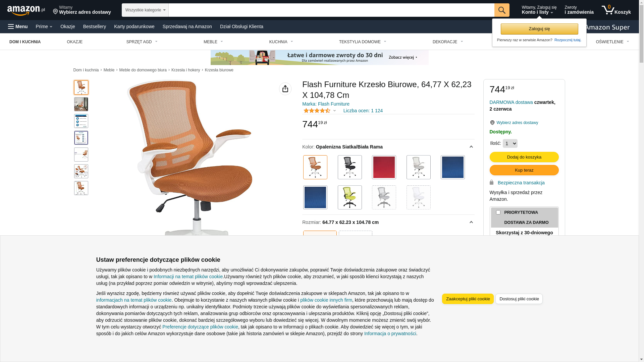Open the MEBLE category tab
Screen dimensions: 644x362
[x=213, y=42]
